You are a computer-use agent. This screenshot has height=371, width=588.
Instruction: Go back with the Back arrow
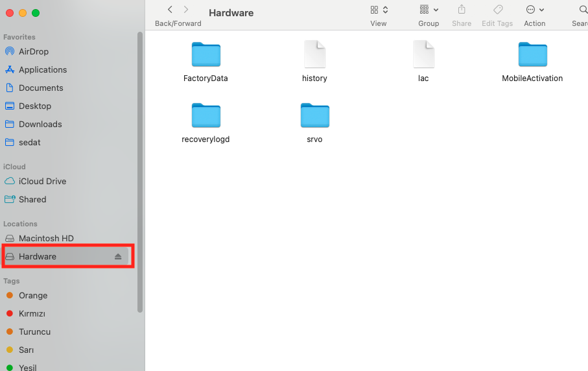(x=170, y=10)
